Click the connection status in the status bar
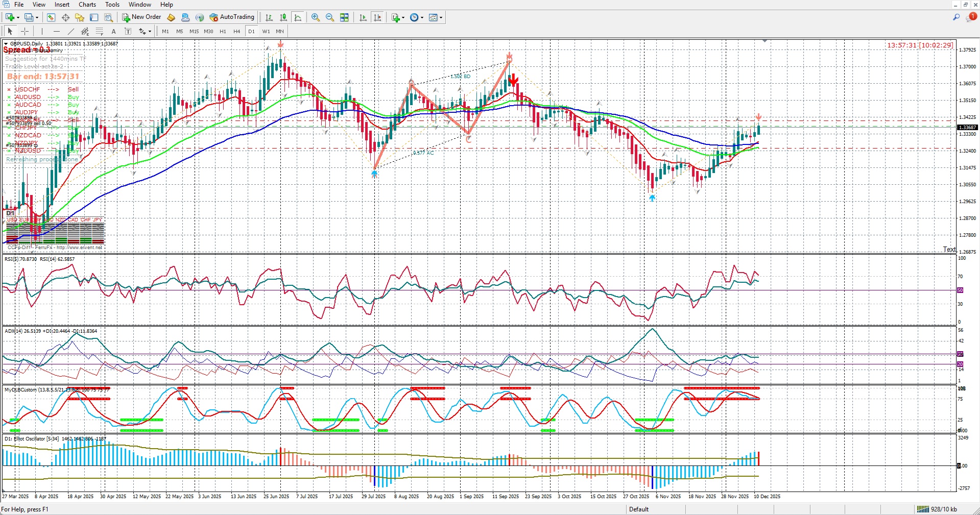 [937, 509]
